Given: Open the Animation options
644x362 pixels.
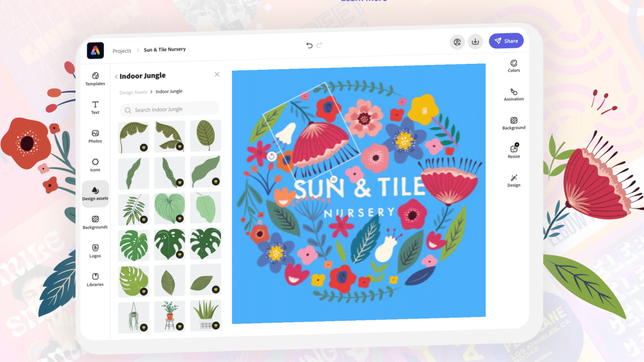Looking at the screenshot, I should point(514,95).
